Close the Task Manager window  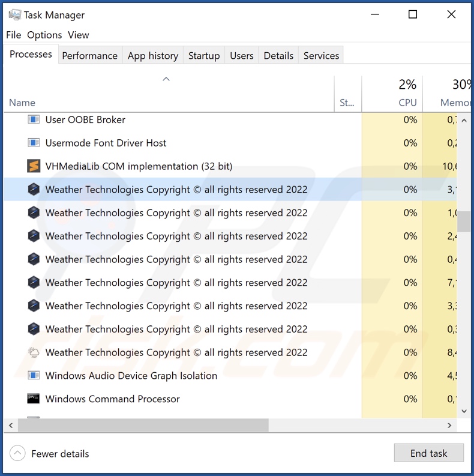[451, 14]
